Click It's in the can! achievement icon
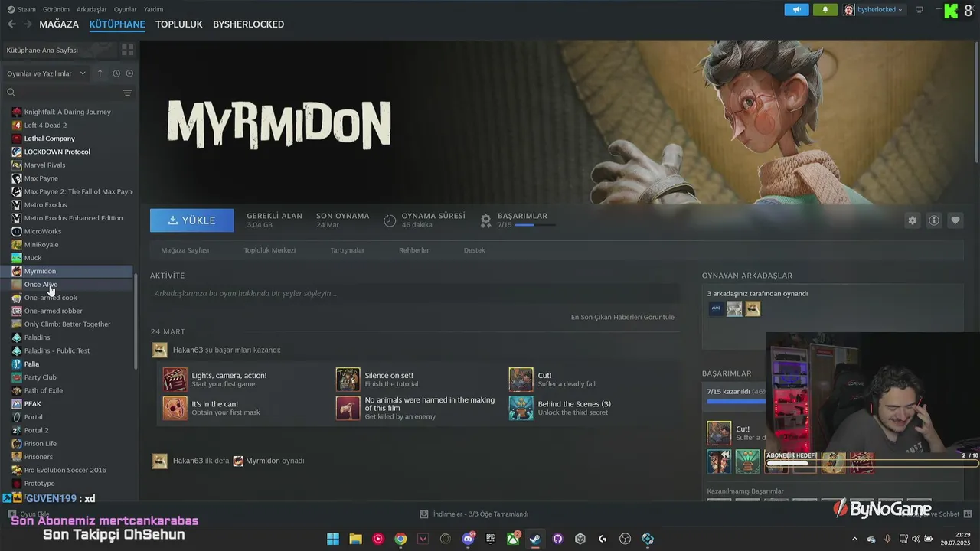Screen dimensions: 980x551 pyautogui.click(x=175, y=408)
